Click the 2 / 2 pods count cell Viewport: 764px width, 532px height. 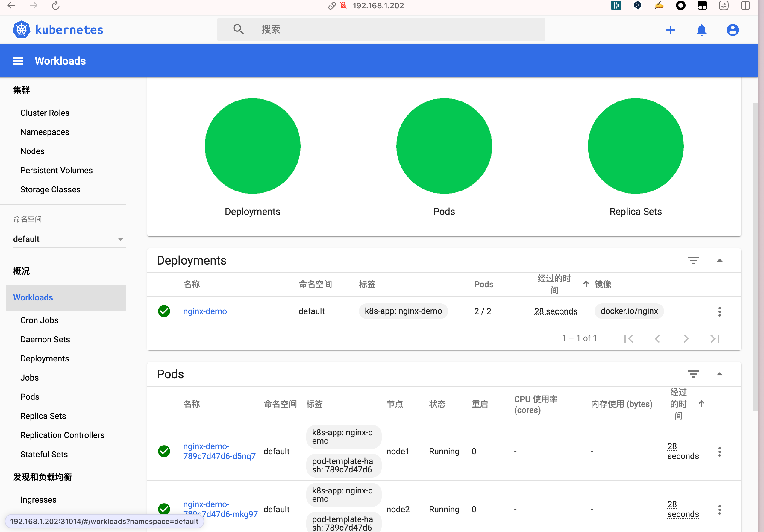click(x=483, y=311)
